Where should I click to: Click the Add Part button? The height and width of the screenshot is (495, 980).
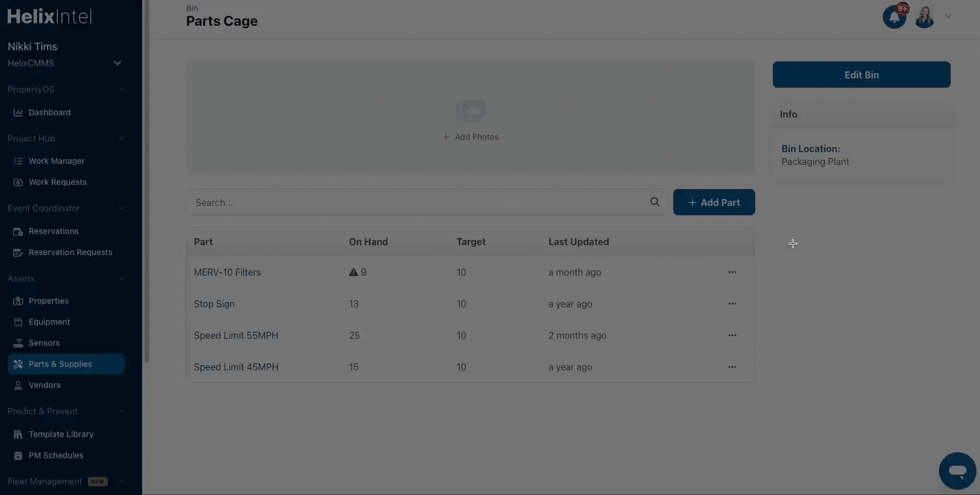click(714, 202)
